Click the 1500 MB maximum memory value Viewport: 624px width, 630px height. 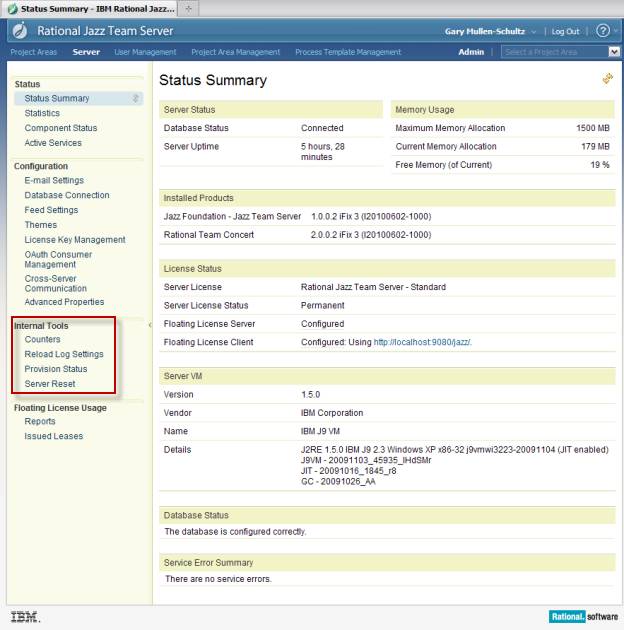pos(593,128)
